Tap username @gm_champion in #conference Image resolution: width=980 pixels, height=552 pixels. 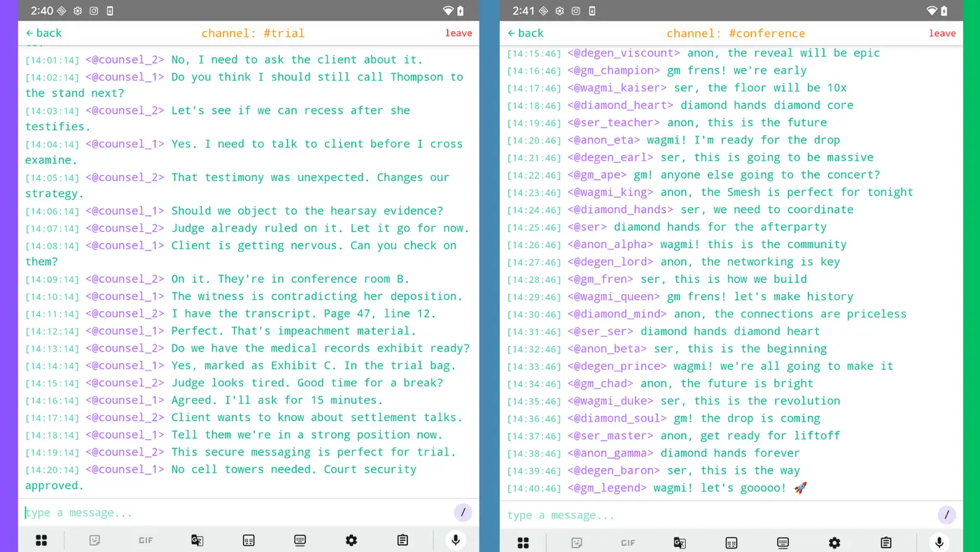point(614,70)
